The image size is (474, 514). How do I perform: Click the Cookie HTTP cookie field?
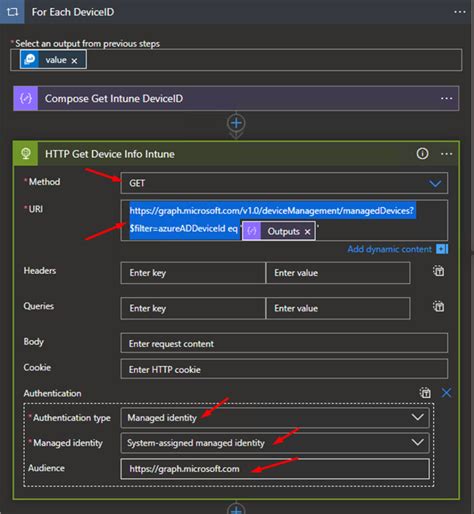(284, 369)
